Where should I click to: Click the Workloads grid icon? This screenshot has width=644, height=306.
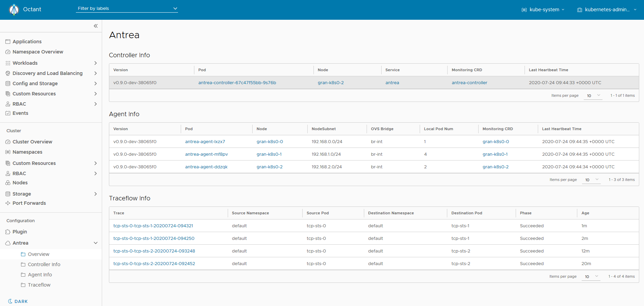8,63
